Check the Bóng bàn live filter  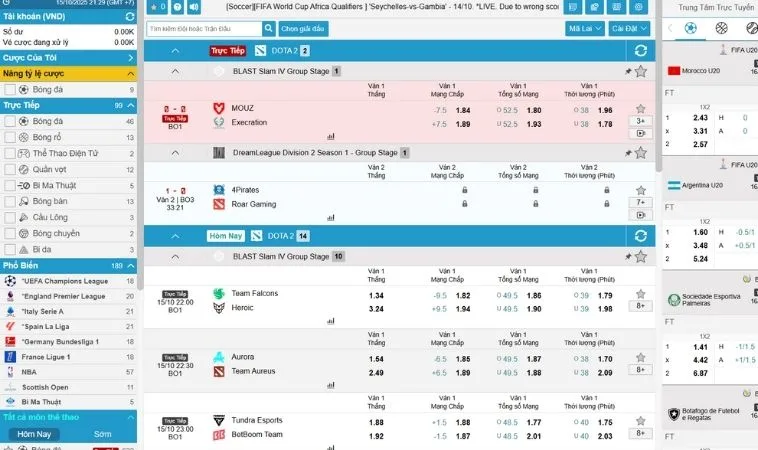(10, 202)
